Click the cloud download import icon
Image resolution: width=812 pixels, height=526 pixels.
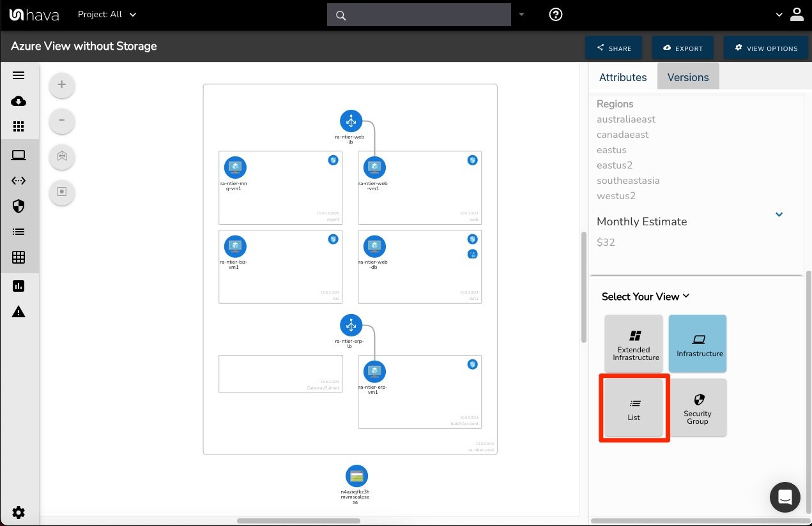tap(19, 101)
